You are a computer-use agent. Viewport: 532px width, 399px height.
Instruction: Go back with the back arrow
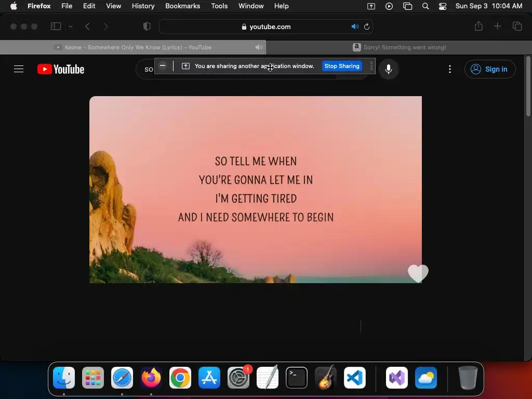click(87, 26)
